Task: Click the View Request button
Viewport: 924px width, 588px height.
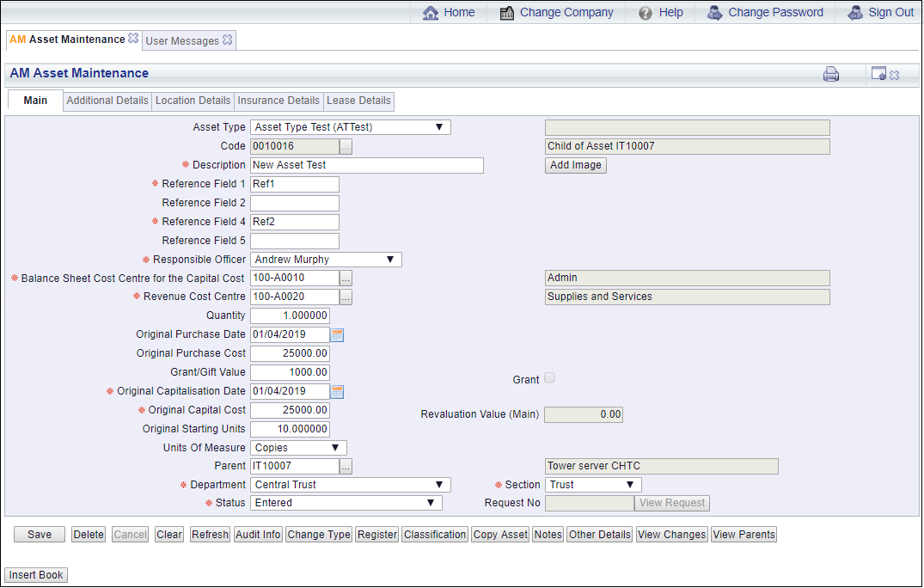Action: tap(672, 503)
